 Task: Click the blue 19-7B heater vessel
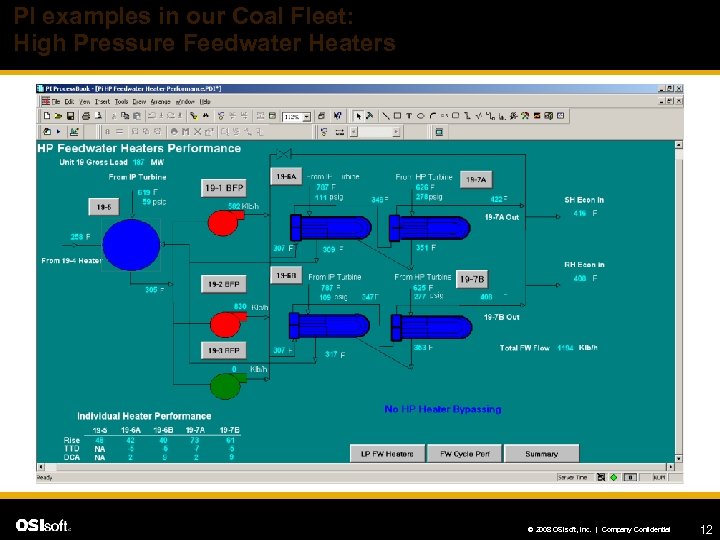pos(432,327)
